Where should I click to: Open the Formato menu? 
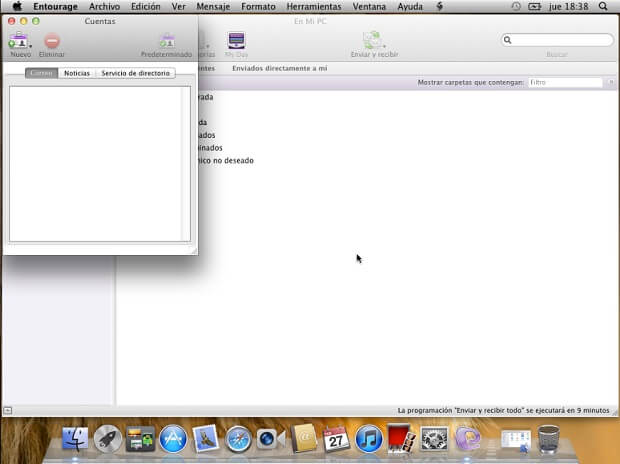258,6
